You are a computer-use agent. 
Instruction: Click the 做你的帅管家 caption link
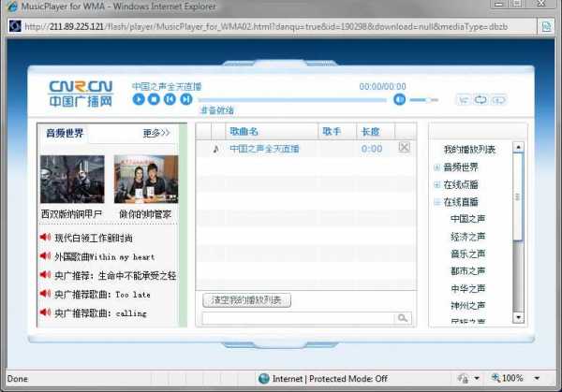tap(145, 214)
